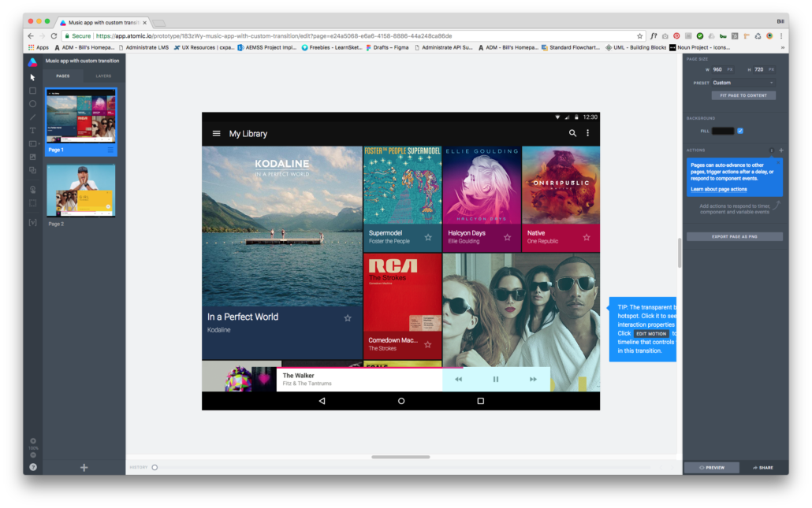Bookmark page with the star icon
This screenshot has height=508, width=812.
(x=639, y=36)
